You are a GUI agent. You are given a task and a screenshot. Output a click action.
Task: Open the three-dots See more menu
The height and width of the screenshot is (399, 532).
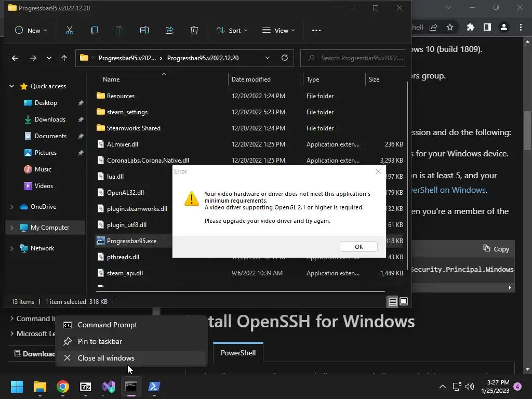[316, 31]
